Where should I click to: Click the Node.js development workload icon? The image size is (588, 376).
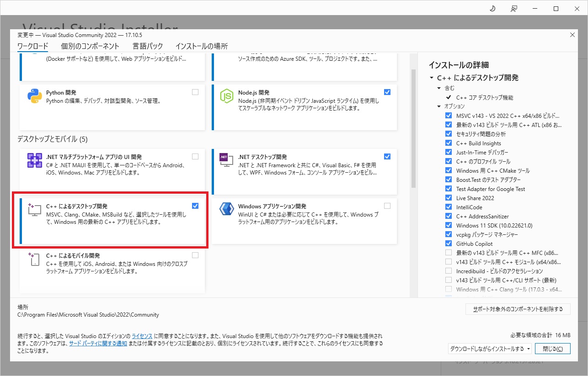coord(227,96)
